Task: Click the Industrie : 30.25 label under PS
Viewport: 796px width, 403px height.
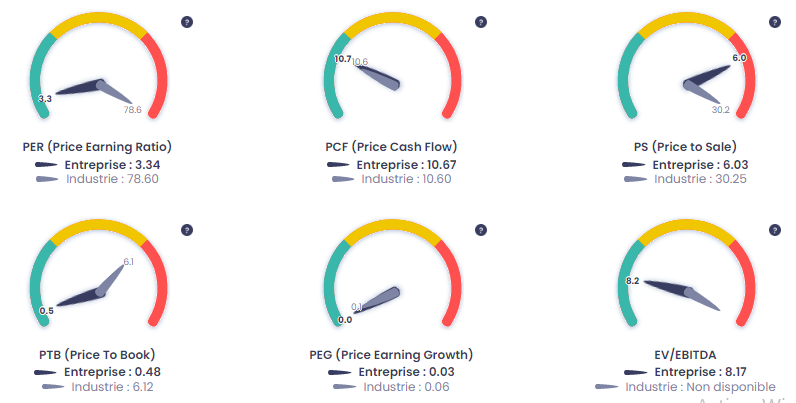Action: pos(700,179)
